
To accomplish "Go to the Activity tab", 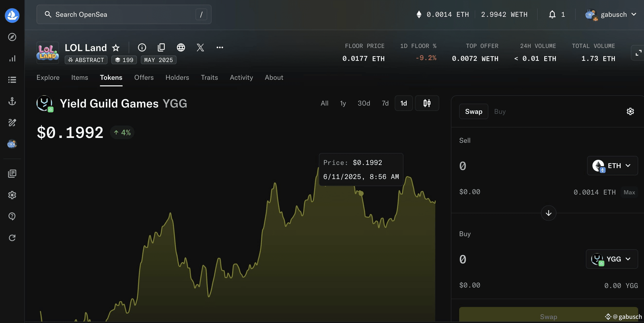I will (241, 78).
